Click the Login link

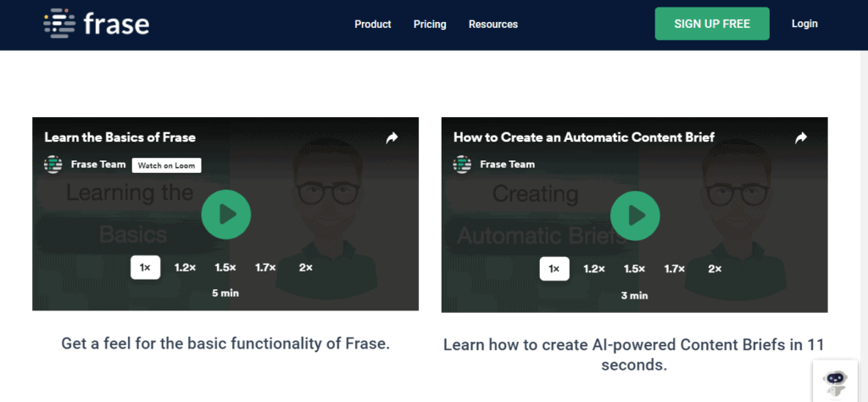pos(804,24)
